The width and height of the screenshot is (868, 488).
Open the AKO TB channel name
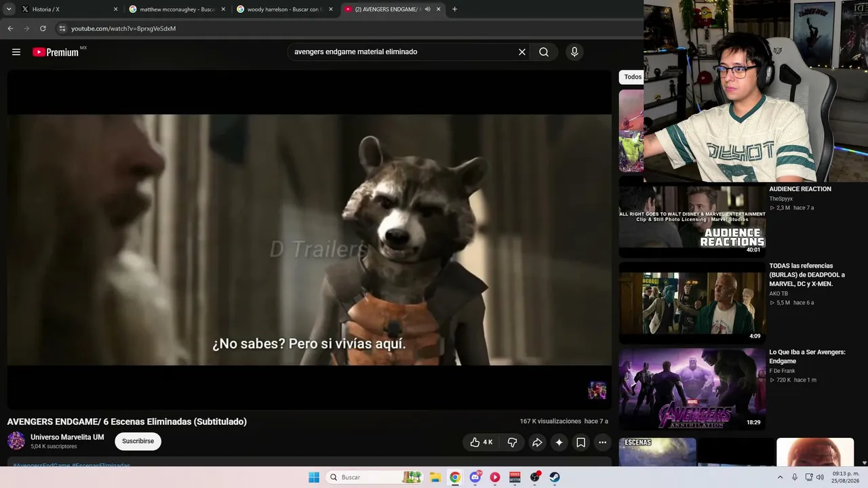[x=778, y=294]
